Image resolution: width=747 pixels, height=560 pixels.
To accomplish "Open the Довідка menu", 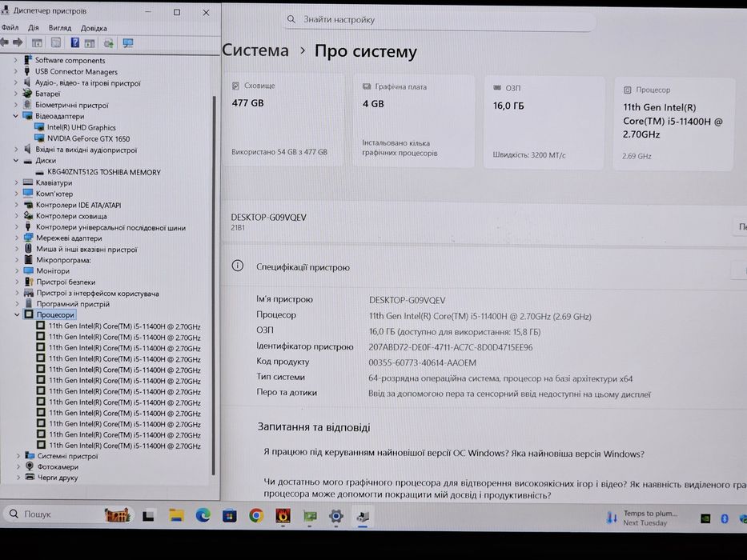I will pyautogui.click(x=94, y=28).
